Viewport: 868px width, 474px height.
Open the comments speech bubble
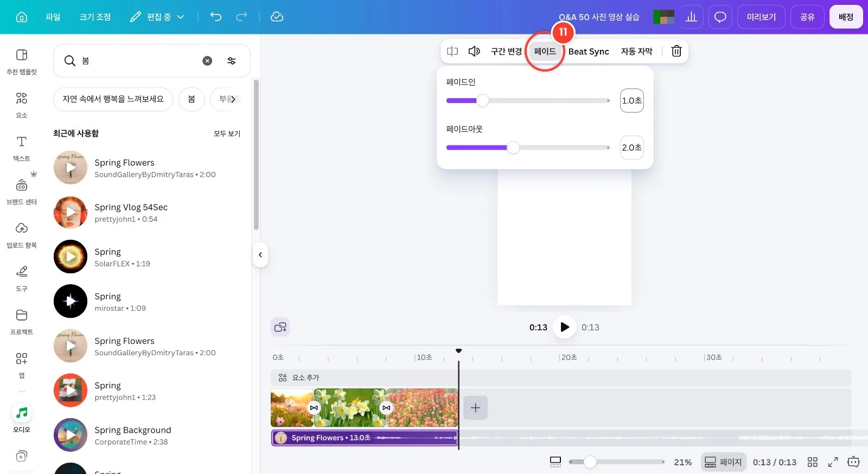[x=720, y=17]
